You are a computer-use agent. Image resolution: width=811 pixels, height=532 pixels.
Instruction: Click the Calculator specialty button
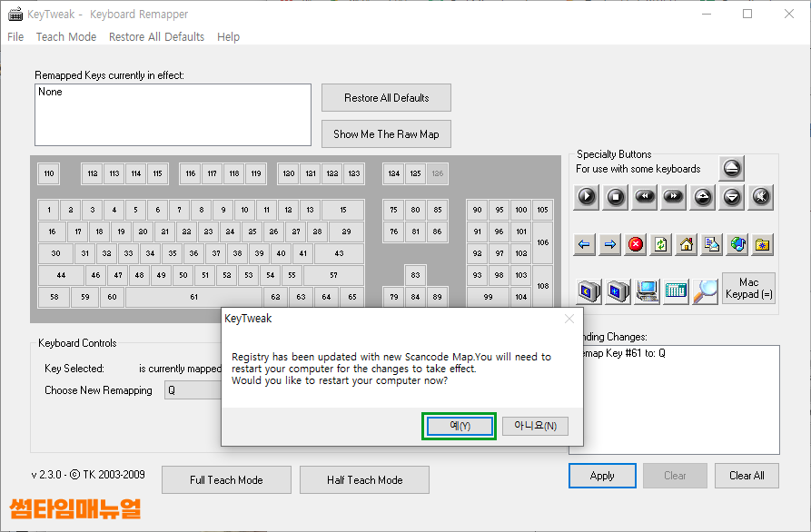676,291
